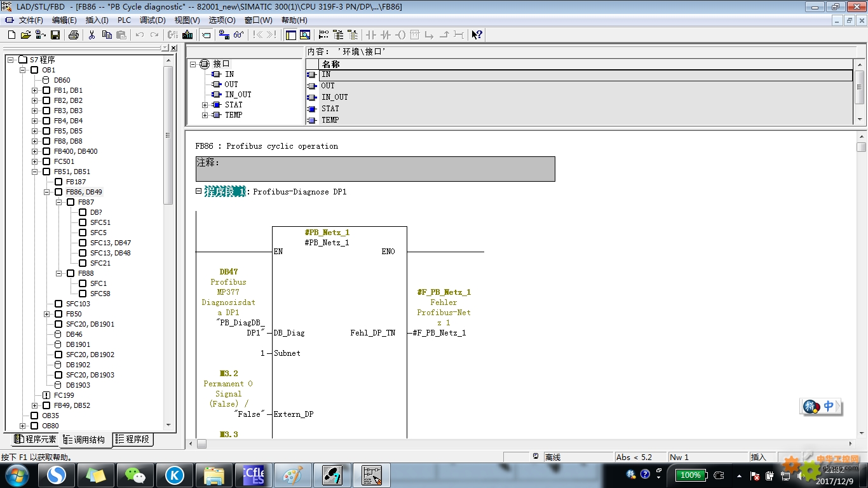Open the 编辑(E) menu

(x=64, y=20)
